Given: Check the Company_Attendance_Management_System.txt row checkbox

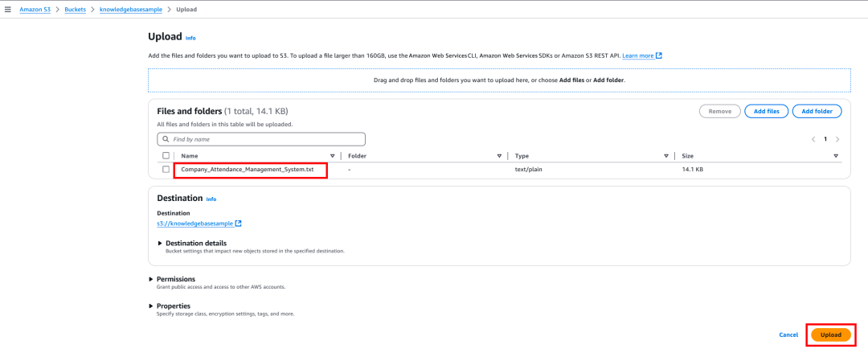Looking at the screenshot, I should pos(166,170).
